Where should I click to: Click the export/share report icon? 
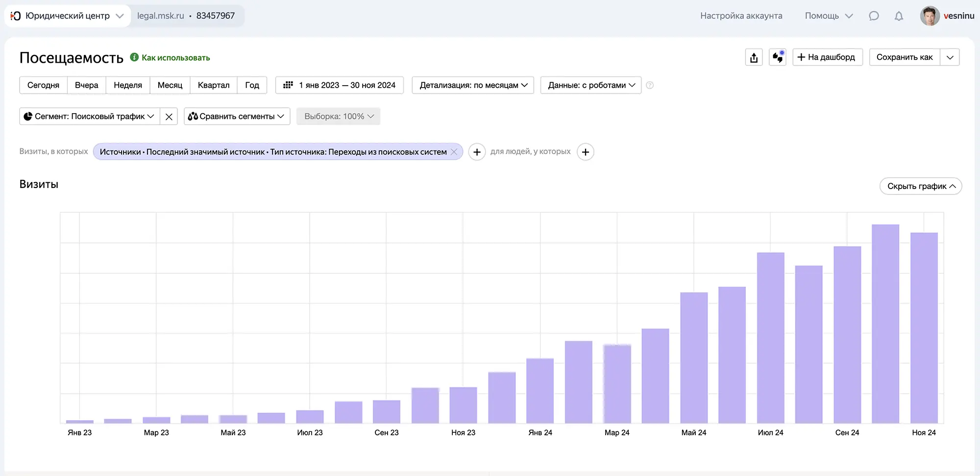[754, 57]
